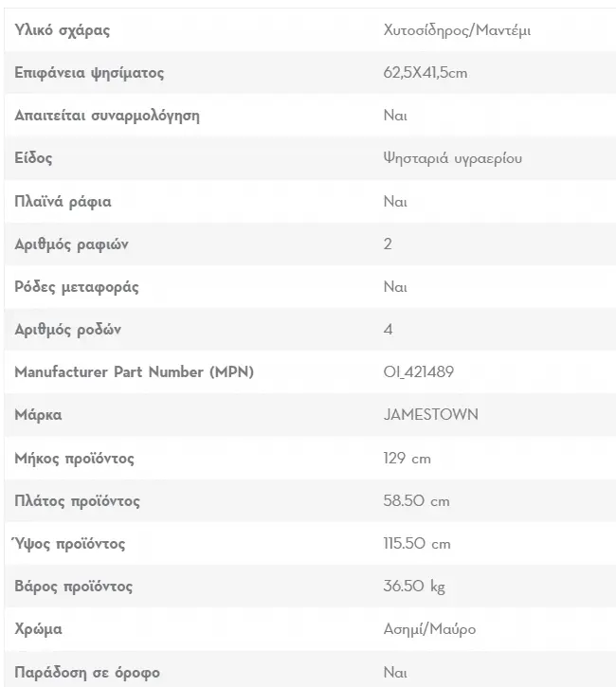Viewport: 616px width, 687px height.
Task: Click the Μήκος προϊόντος 129 cm value
Action: click(x=407, y=459)
